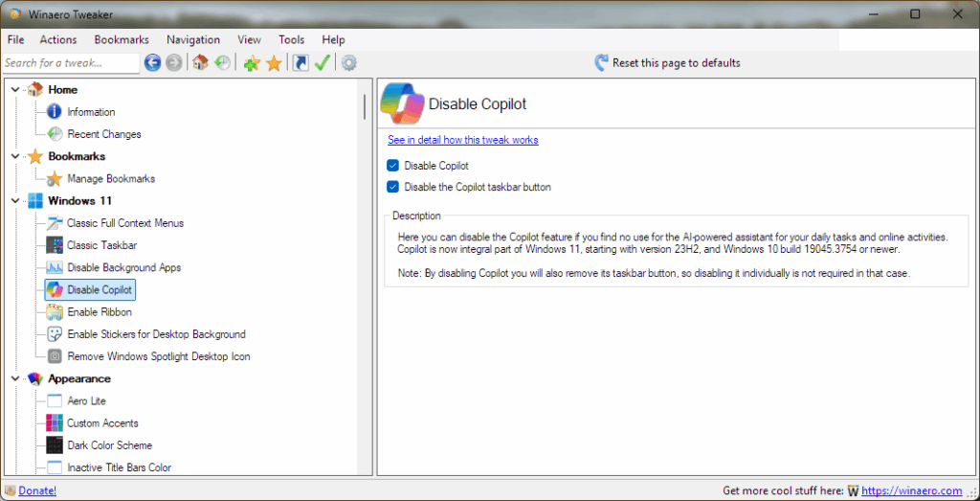Open the Tools menu
Image resolution: width=980 pixels, height=501 pixels.
(x=292, y=39)
